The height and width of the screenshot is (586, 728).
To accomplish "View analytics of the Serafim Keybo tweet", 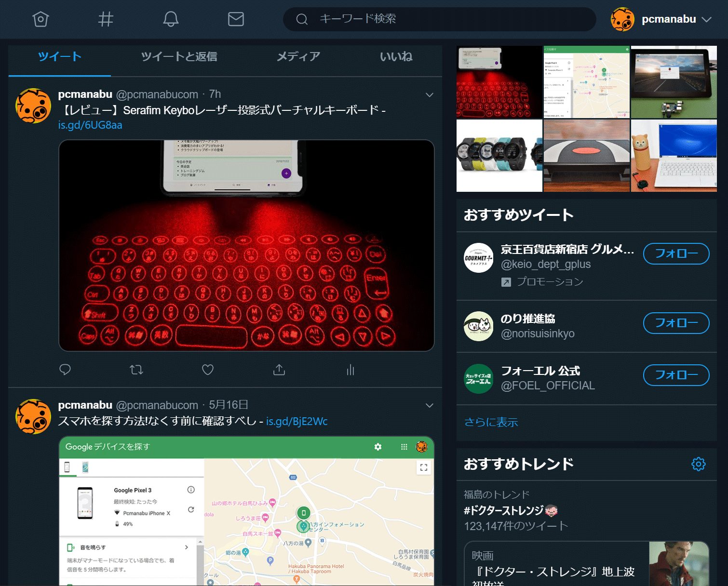I will (x=351, y=370).
